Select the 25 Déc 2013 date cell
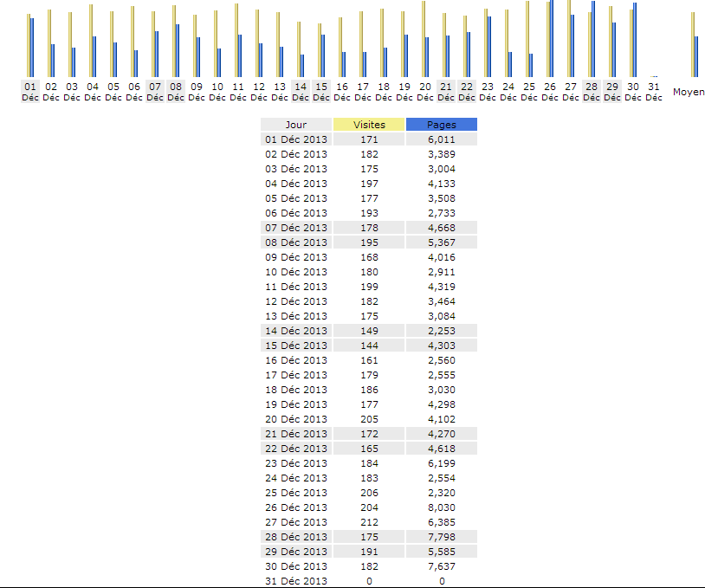The width and height of the screenshot is (705, 588). pyautogui.click(x=296, y=493)
